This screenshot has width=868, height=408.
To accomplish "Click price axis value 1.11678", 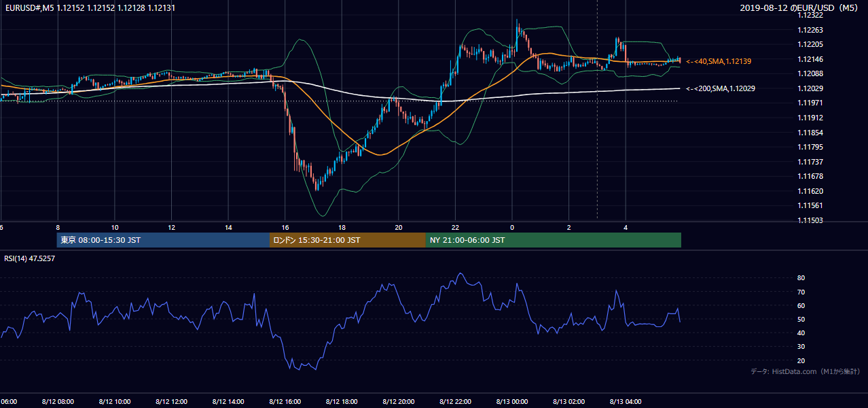I will pyautogui.click(x=810, y=176).
